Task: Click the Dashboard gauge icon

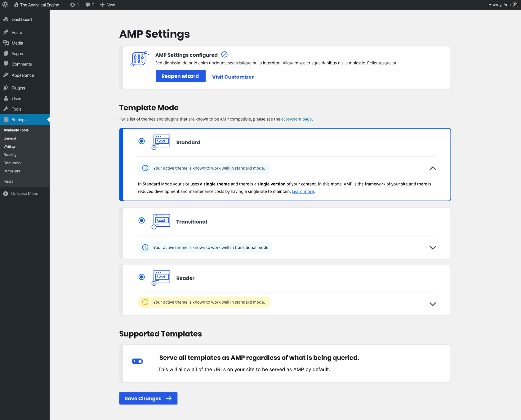Action: tap(6, 19)
